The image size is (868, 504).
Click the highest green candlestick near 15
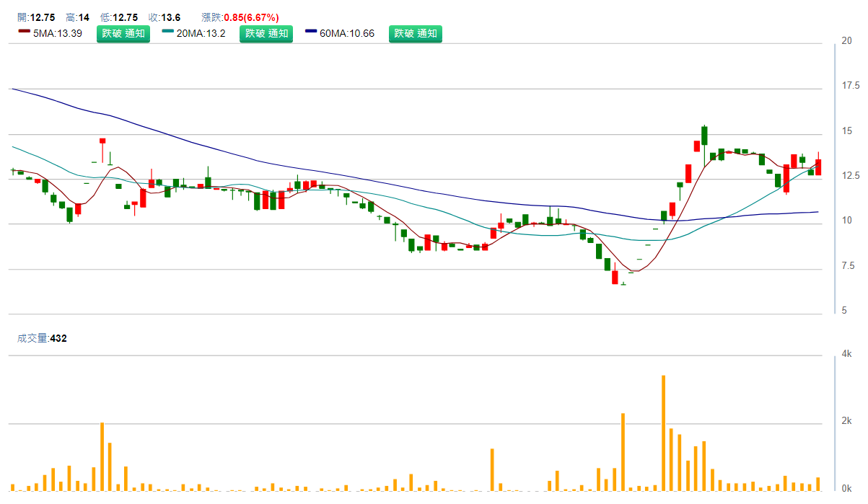point(704,136)
